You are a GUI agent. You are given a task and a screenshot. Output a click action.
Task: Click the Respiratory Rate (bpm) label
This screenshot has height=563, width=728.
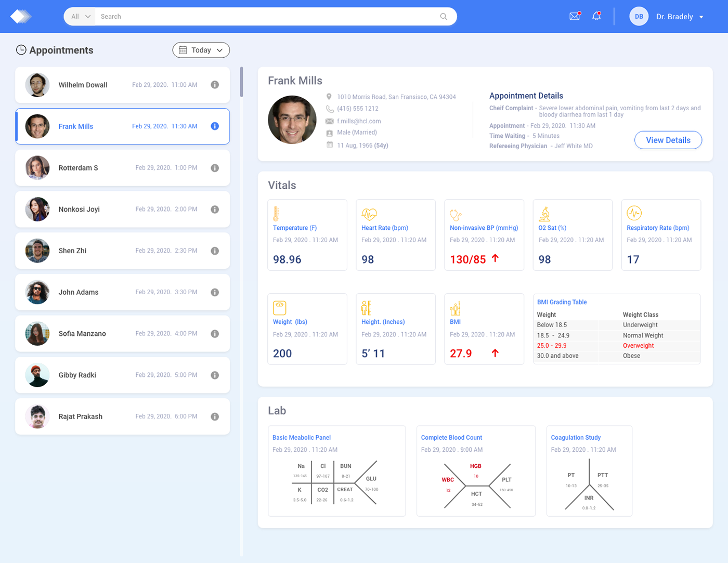point(658,228)
